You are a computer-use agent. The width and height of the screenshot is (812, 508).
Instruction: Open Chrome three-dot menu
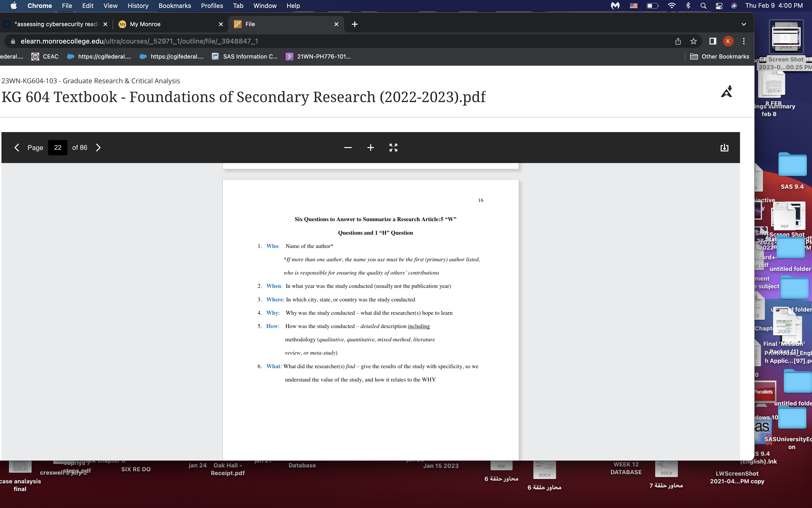pos(744,41)
